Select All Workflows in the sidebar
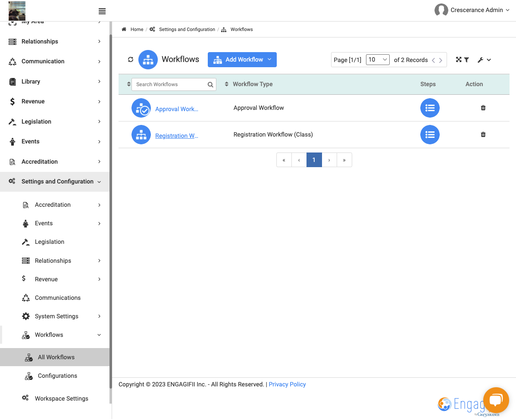The height and width of the screenshot is (420, 516). 55,357
